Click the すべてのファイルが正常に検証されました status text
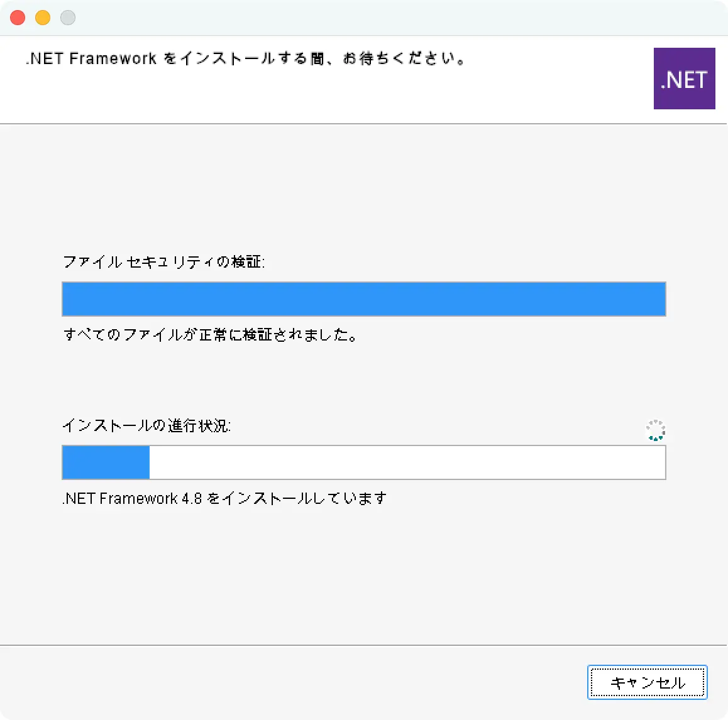The image size is (728, 720). point(211,335)
